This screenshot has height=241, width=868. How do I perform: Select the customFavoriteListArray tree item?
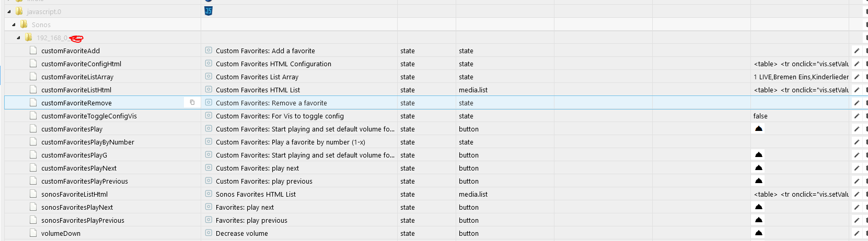[x=77, y=77]
